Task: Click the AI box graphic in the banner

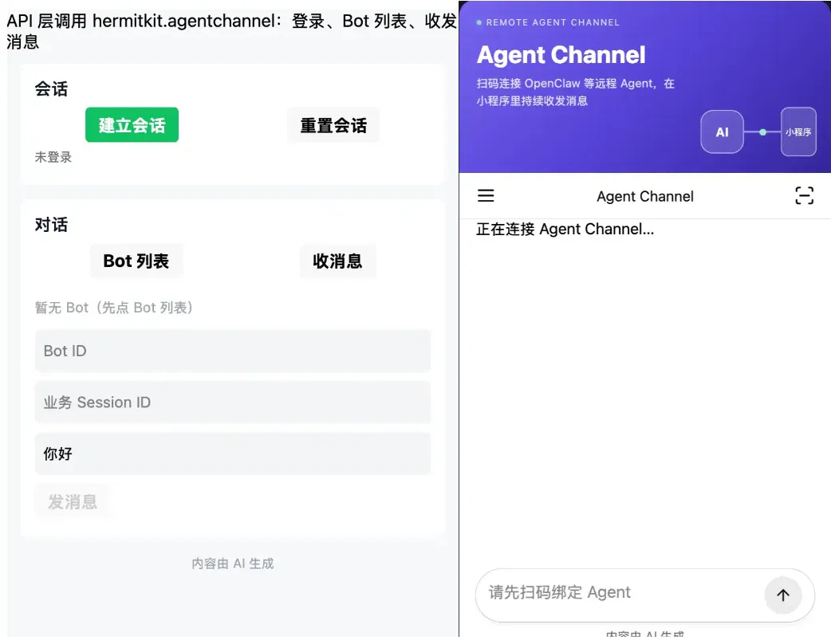Action: [x=722, y=132]
